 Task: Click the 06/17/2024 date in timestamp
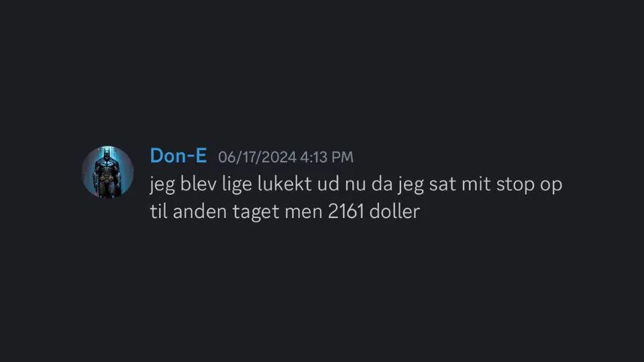pyautogui.click(x=257, y=157)
